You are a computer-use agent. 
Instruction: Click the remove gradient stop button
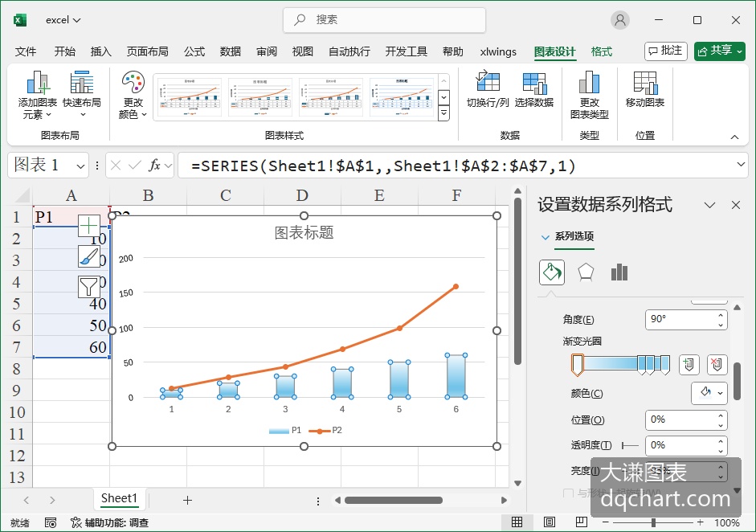click(x=717, y=365)
